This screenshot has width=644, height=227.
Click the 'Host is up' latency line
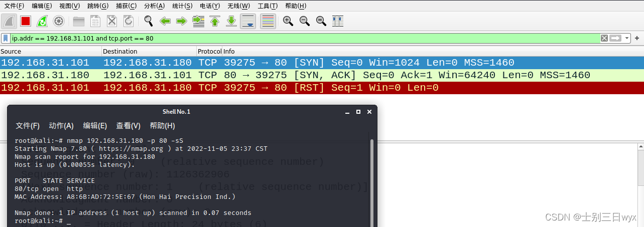click(x=75, y=164)
